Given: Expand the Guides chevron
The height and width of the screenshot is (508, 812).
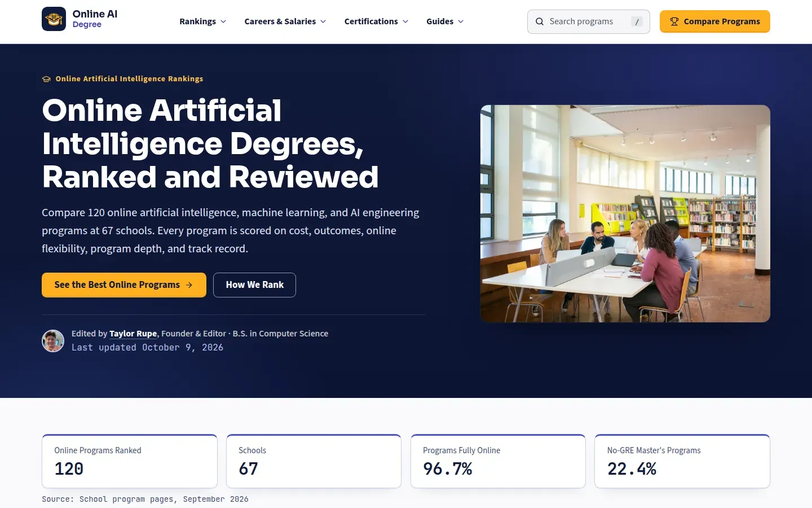Looking at the screenshot, I should click(461, 21).
